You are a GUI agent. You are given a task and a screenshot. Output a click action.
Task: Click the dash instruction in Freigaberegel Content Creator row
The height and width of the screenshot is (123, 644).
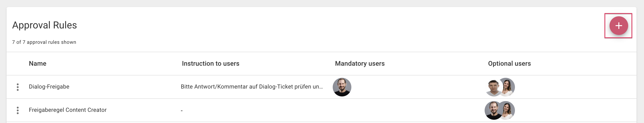pos(182,110)
